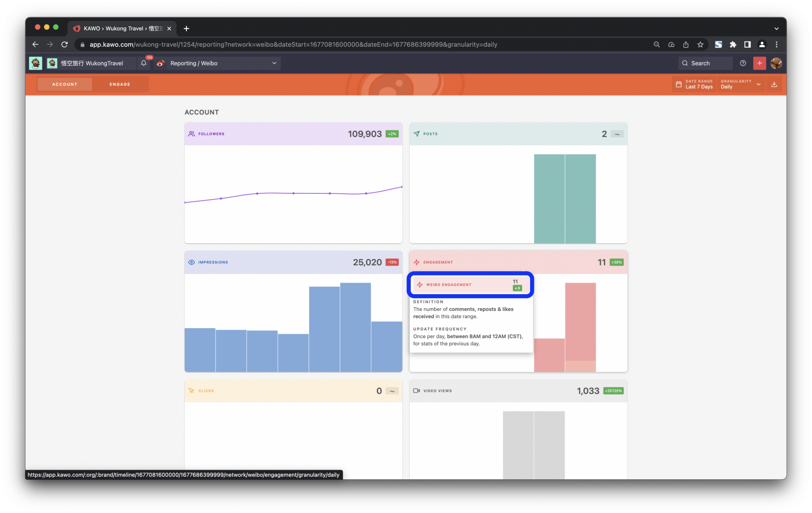Image resolution: width=812 pixels, height=513 pixels.
Task: Click the tallest blue Impressions bar
Action: pos(355,327)
